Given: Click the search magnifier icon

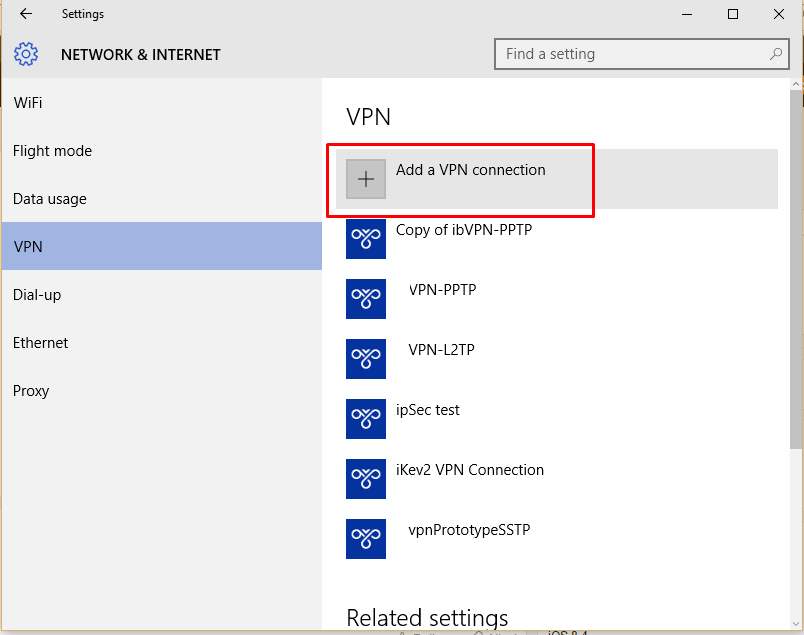Looking at the screenshot, I should click(x=776, y=53).
